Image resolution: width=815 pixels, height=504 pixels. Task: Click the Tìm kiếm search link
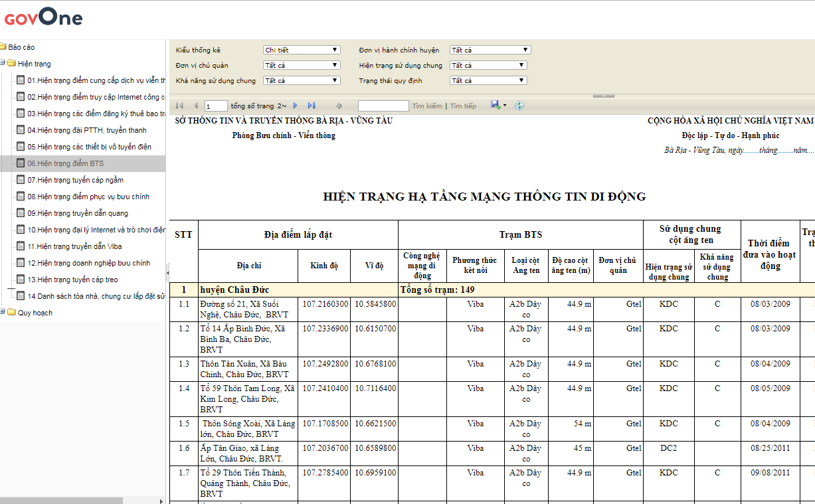(x=426, y=106)
